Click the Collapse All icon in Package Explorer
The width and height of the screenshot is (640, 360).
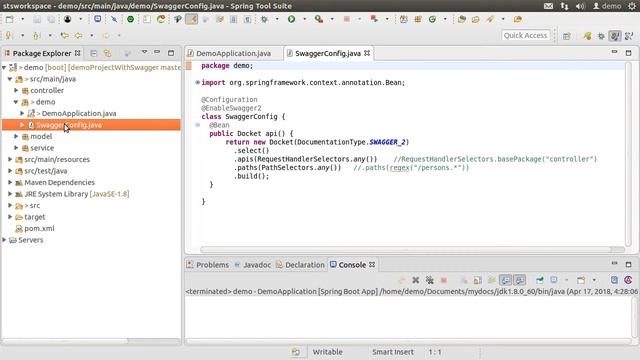point(93,53)
